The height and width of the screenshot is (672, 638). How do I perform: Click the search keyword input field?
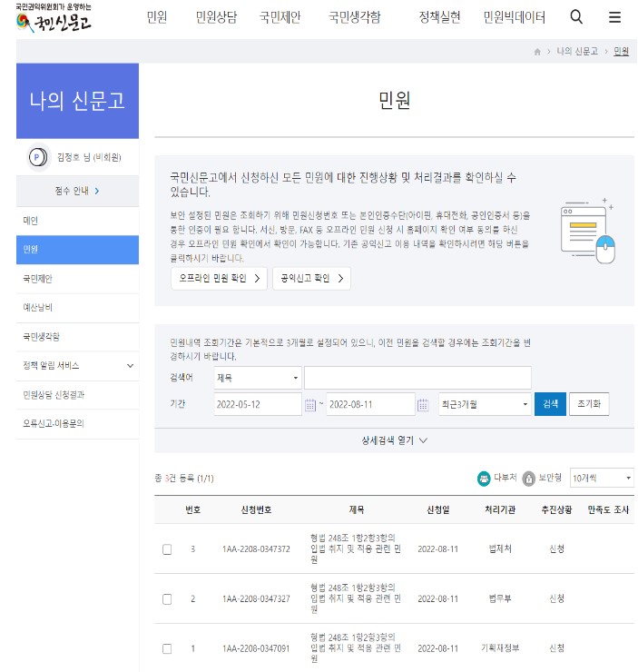point(417,378)
